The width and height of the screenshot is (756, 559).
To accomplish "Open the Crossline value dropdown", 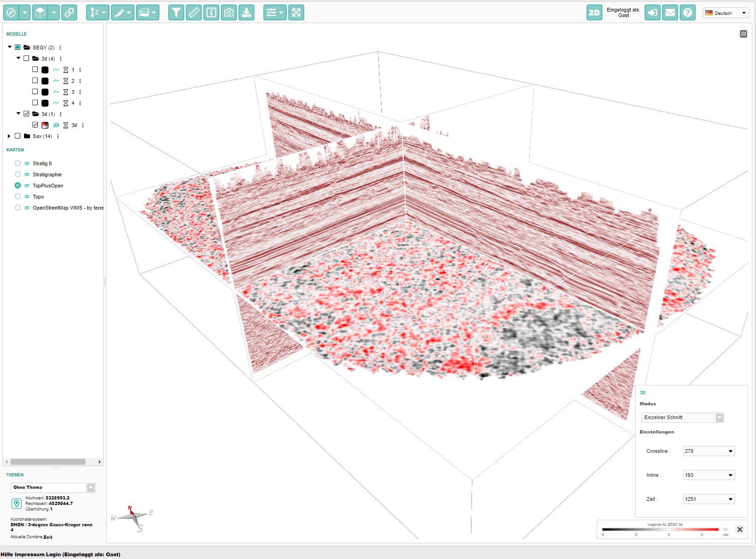I will tap(709, 451).
